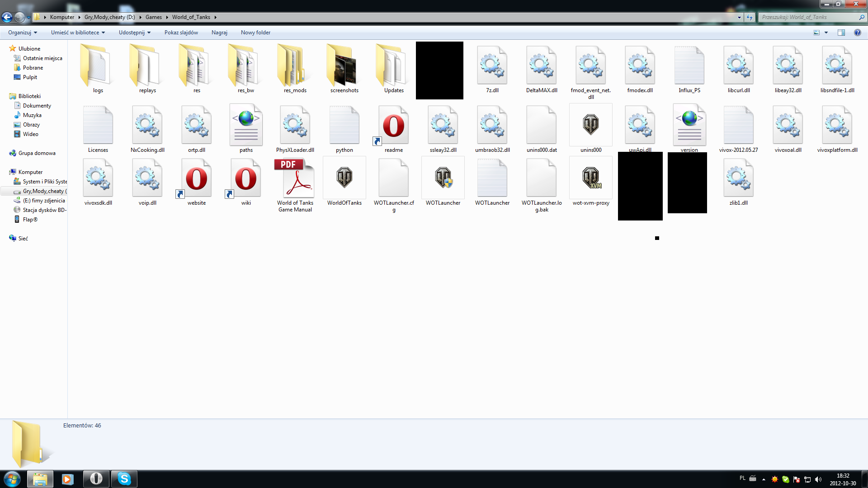Click Games in the address breadcrumb
This screenshot has width=868, height=488.
coord(153,17)
